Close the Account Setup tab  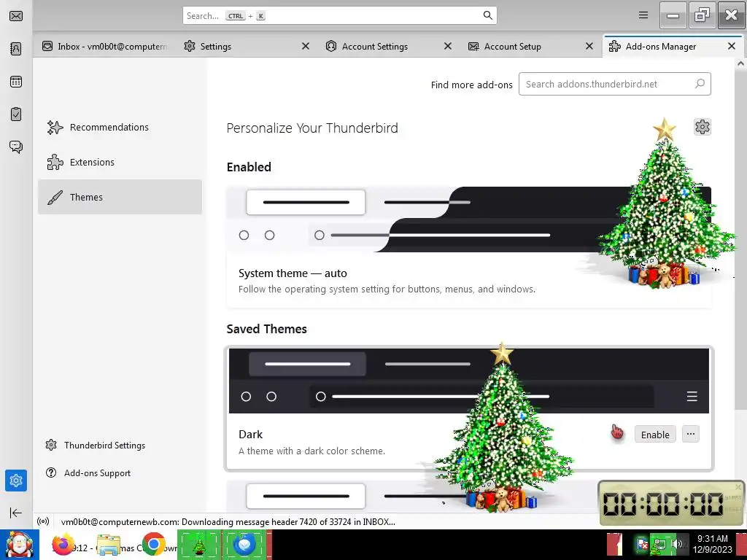(x=589, y=46)
